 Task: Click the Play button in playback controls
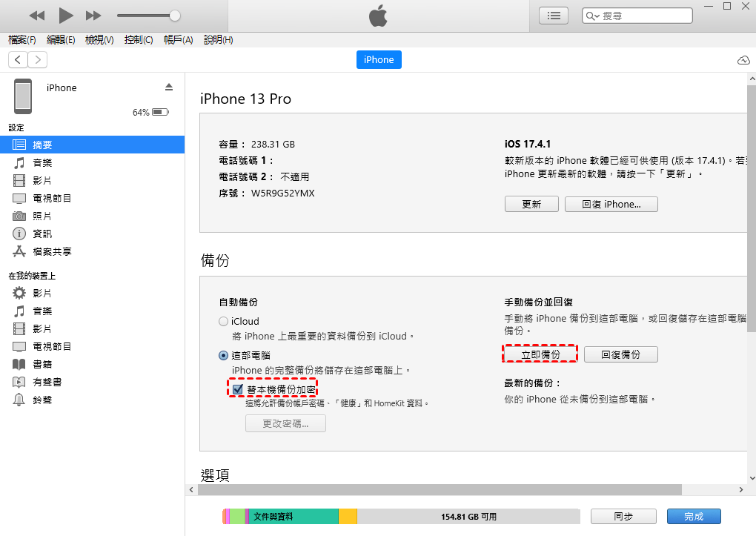[x=65, y=15]
